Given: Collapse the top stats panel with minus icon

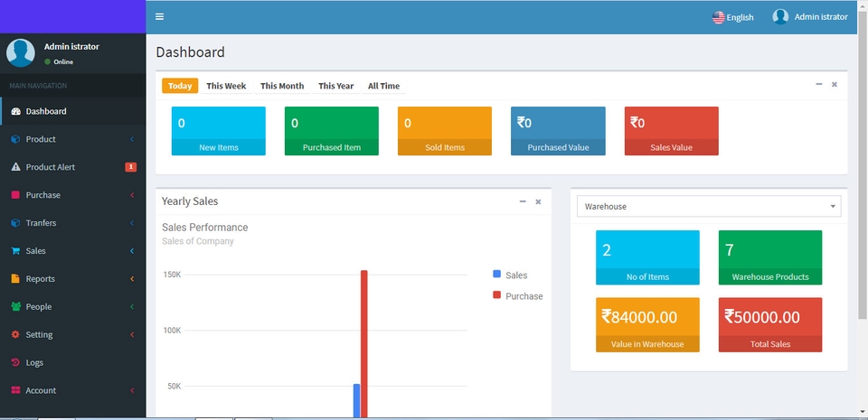Looking at the screenshot, I should coord(819,84).
